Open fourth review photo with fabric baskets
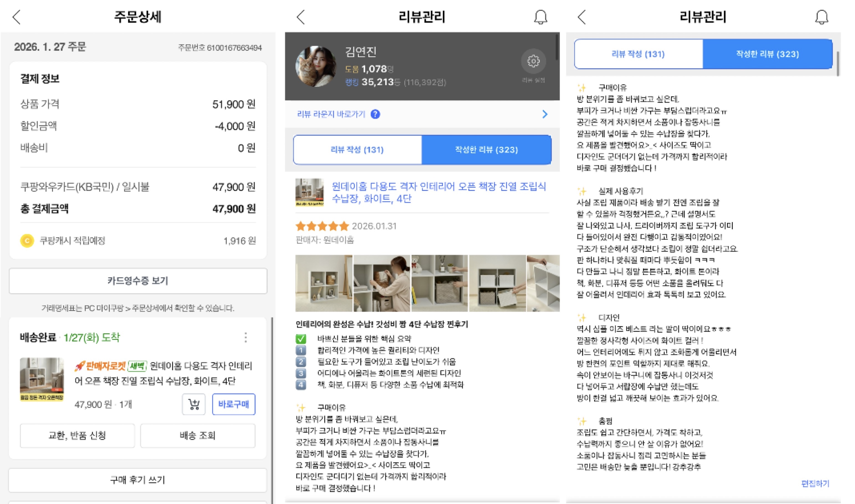 tap(497, 283)
